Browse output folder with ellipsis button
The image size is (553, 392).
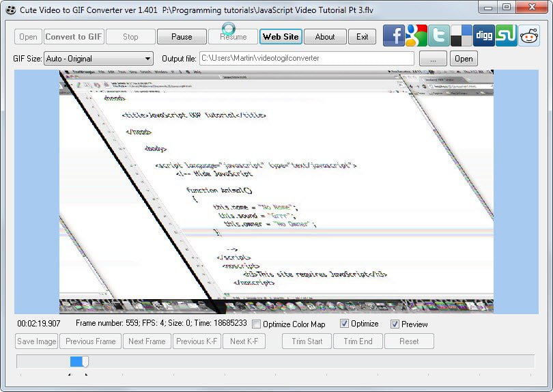click(433, 59)
